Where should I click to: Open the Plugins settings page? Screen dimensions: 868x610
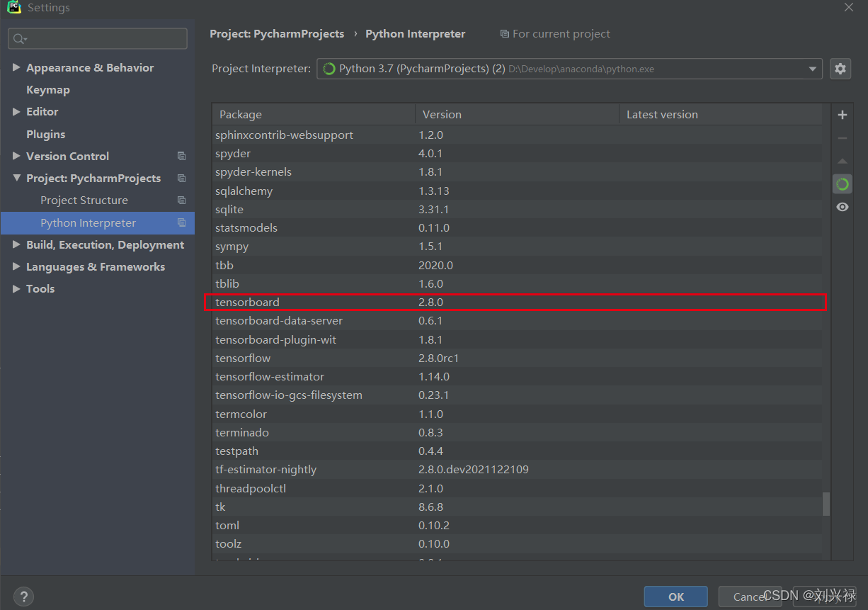click(45, 134)
